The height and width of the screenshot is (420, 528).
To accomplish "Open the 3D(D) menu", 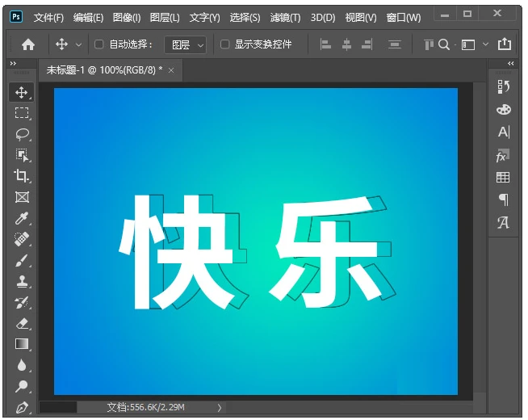I will point(323,18).
